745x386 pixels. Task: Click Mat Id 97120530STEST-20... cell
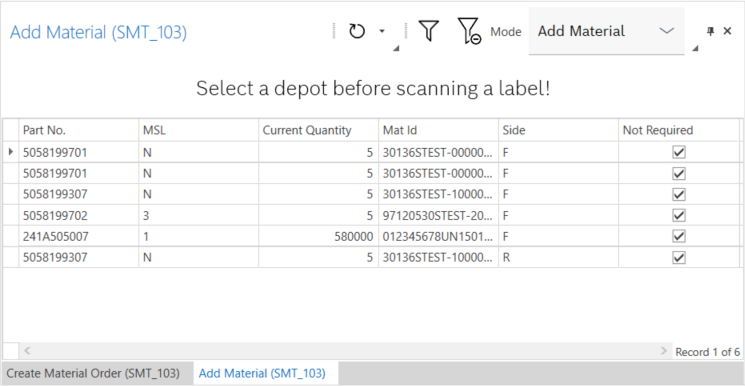point(438,215)
